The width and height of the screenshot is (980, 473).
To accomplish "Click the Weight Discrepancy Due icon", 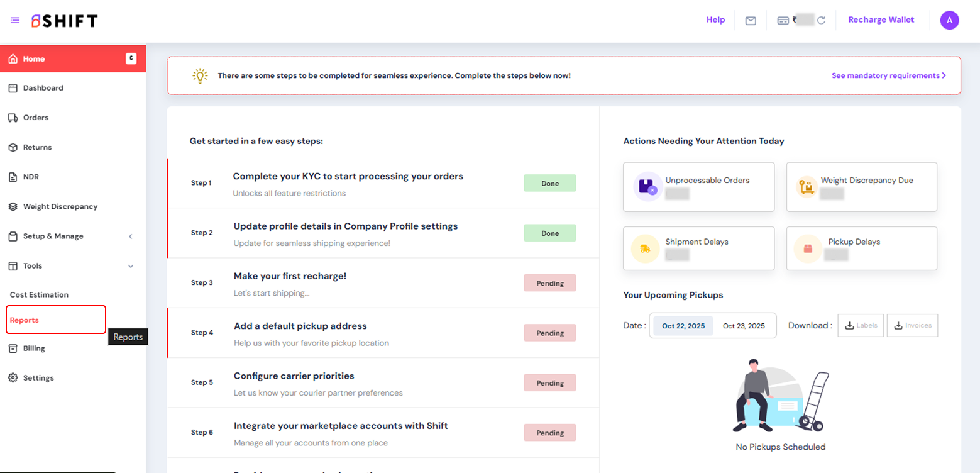I will [x=805, y=187].
